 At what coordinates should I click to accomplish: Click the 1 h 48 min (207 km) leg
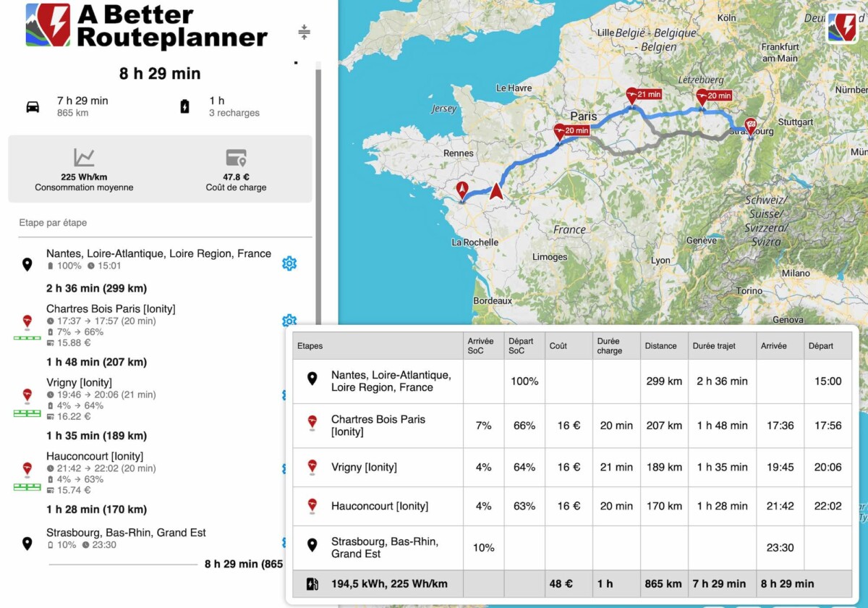click(96, 362)
